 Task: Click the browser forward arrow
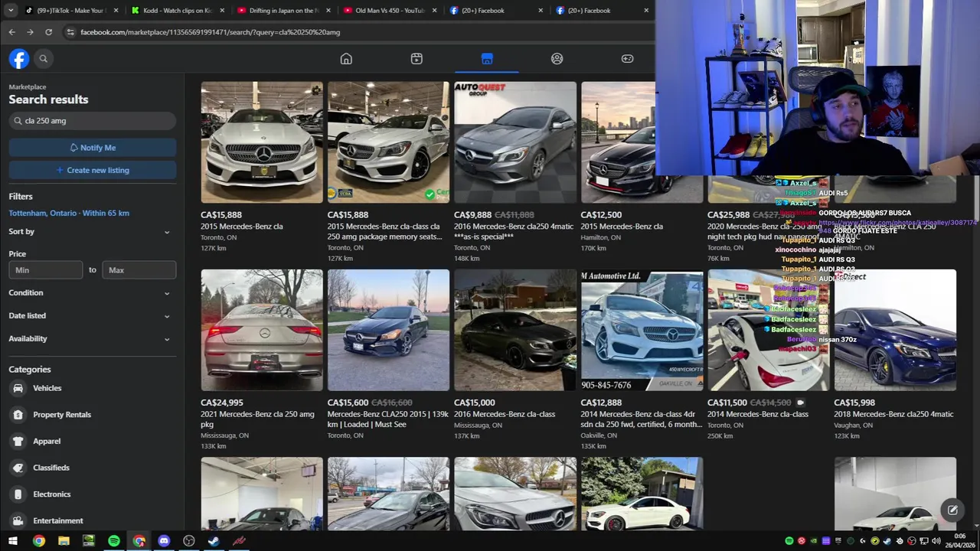[x=30, y=32]
